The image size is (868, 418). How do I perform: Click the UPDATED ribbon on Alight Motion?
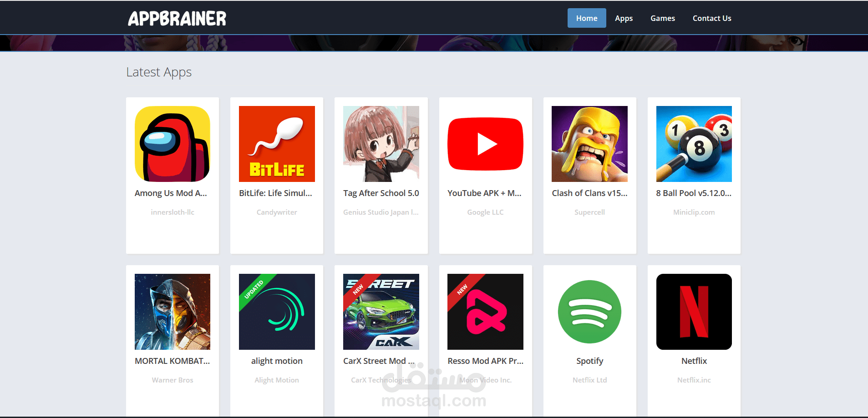(x=254, y=289)
